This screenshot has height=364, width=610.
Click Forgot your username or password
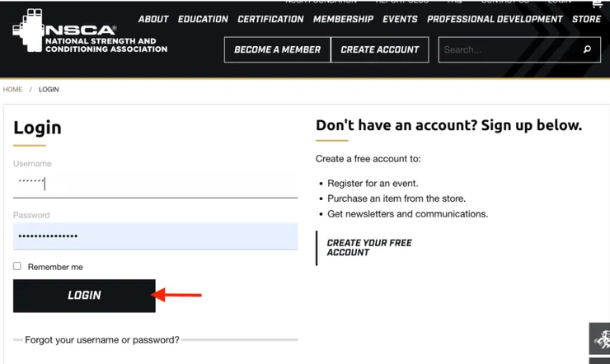(x=102, y=339)
